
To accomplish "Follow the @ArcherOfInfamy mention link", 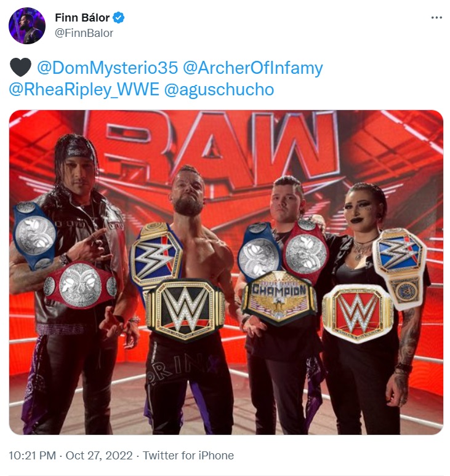I will 253,68.
